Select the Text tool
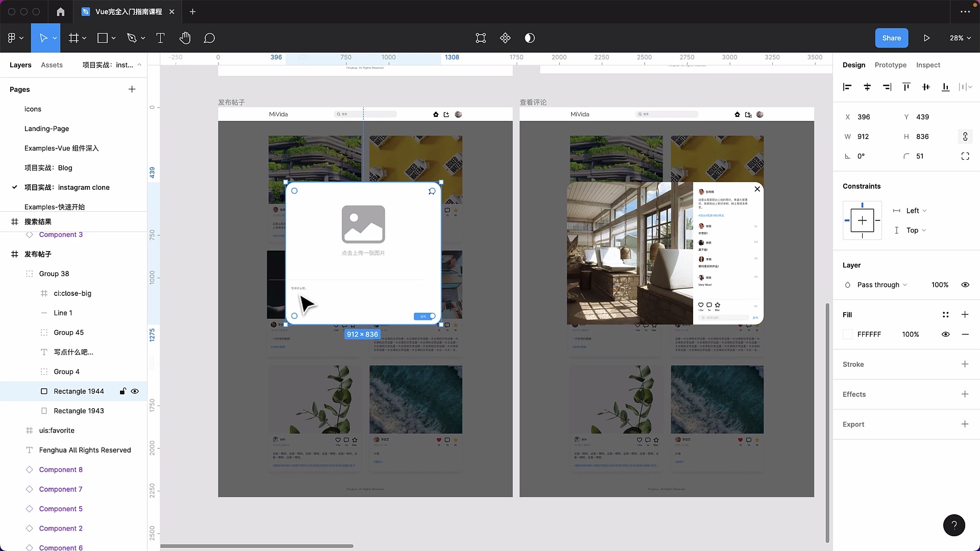Image resolution: width=980 pixels, height=551 pixels. (x=160, y=38)
